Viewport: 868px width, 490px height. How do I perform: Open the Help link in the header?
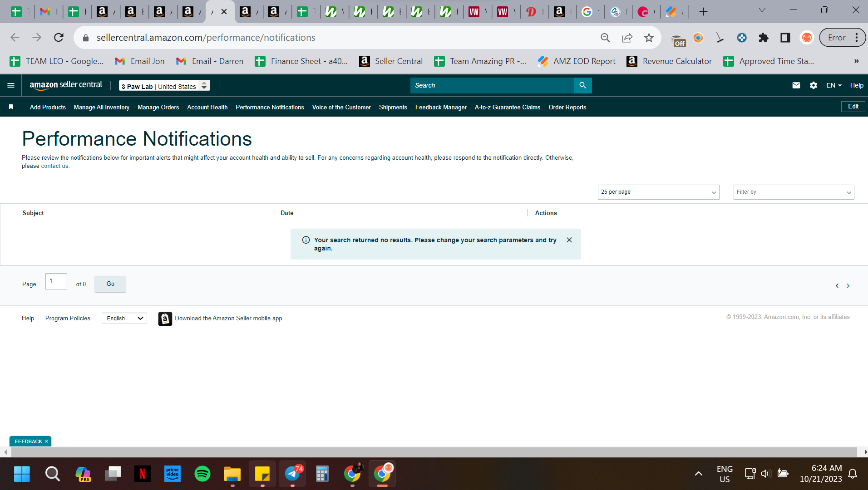857,85
